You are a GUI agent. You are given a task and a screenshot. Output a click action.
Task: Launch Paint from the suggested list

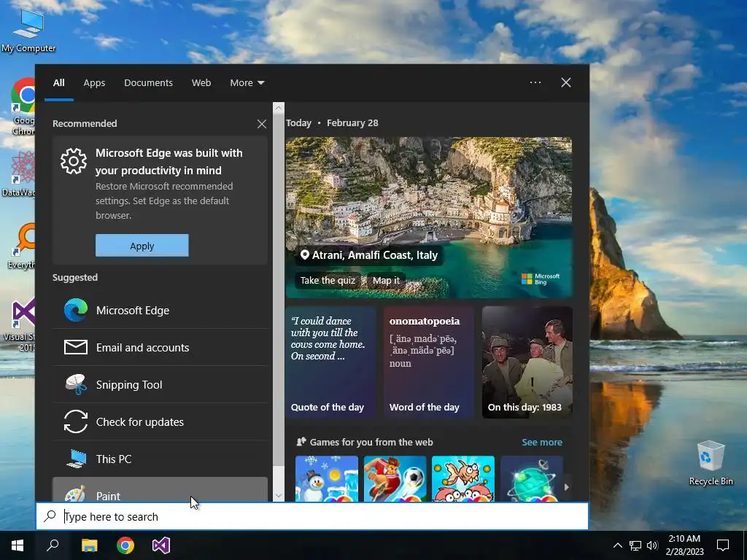tap(160, 489)
